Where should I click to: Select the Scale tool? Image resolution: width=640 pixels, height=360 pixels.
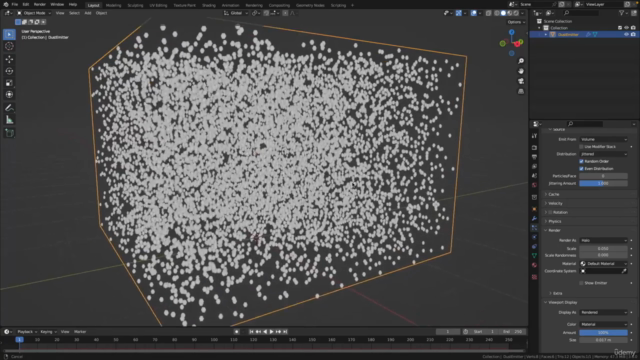9,83
